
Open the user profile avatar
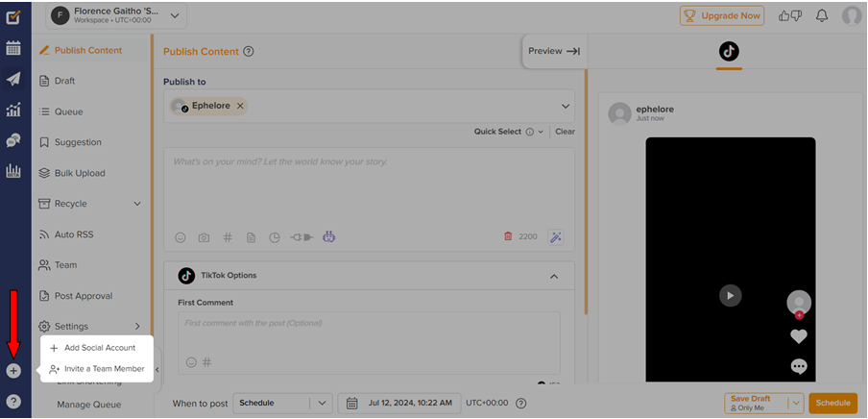[x=852, y=15]
